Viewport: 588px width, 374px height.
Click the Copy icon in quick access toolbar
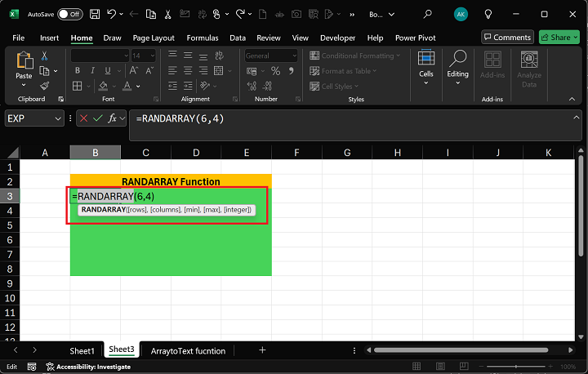pyautogui.click(x=151, y=14)
